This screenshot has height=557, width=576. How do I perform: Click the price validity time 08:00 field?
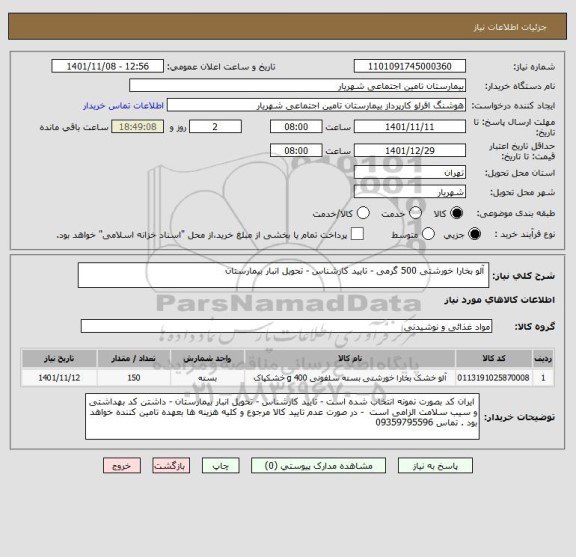point(296,151)
